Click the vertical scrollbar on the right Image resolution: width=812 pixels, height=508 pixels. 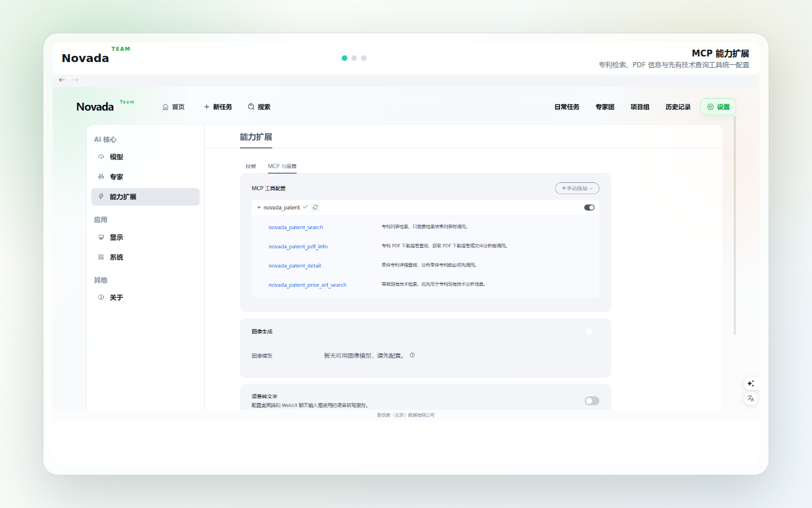point(735,226)
